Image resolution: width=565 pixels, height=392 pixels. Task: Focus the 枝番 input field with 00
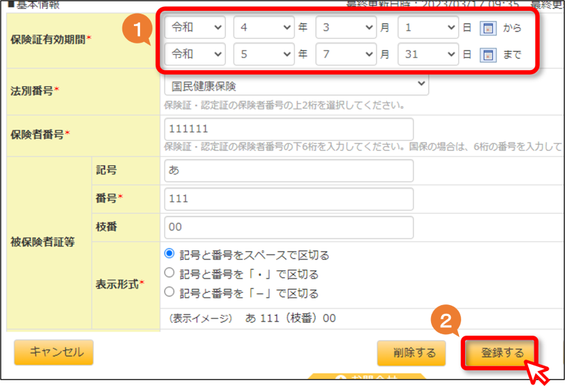289,227
